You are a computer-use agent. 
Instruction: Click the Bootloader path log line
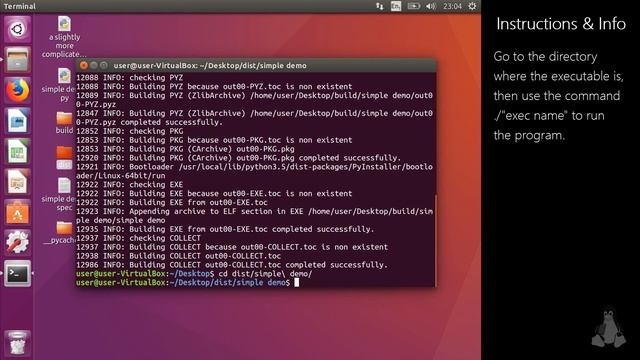pyautogui.click(x=254, y=171)
